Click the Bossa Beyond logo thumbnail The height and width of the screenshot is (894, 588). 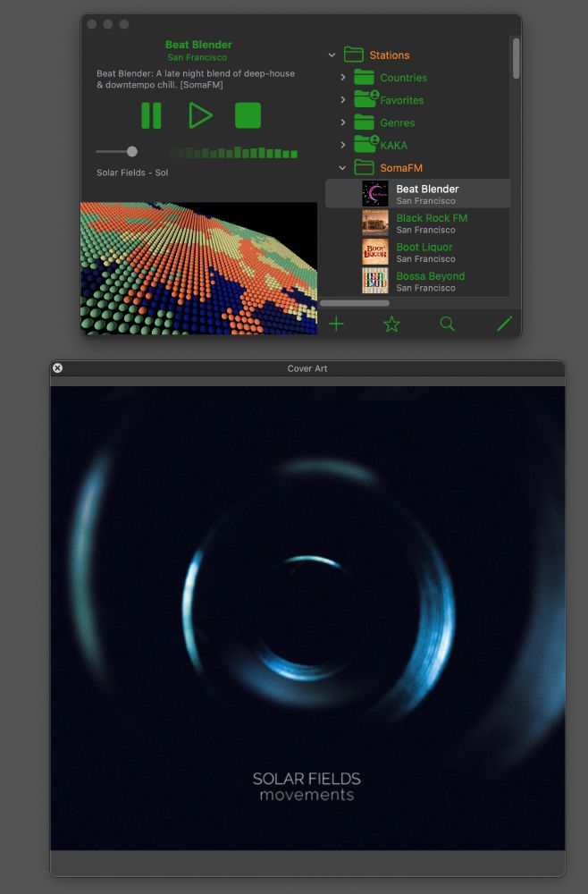[x=375, y=281]
